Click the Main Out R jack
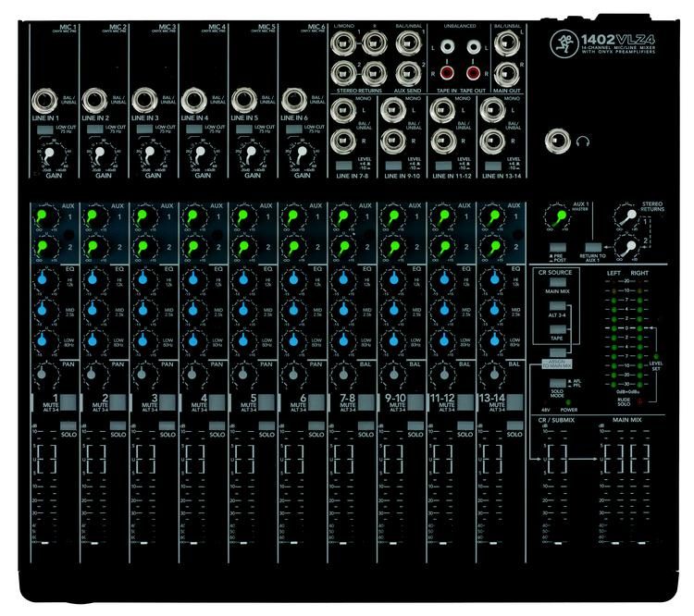Screen dimensions: 694x616 pos(506,74)
